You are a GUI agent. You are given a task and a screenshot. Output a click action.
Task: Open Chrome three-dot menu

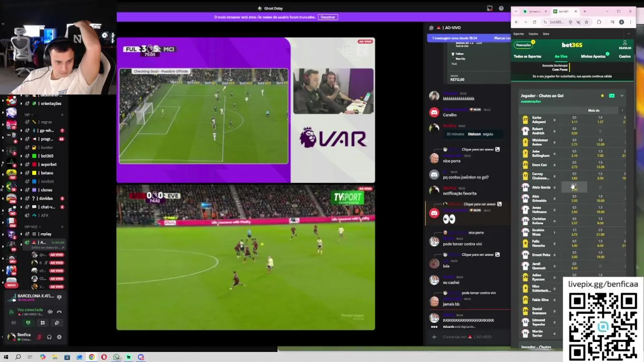click(x=631, y=22)
